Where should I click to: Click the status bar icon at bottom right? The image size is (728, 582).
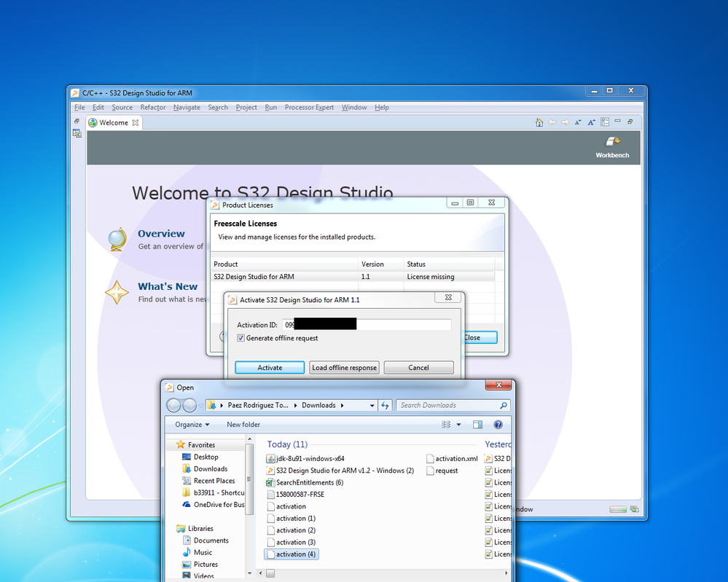coord(634,509)
